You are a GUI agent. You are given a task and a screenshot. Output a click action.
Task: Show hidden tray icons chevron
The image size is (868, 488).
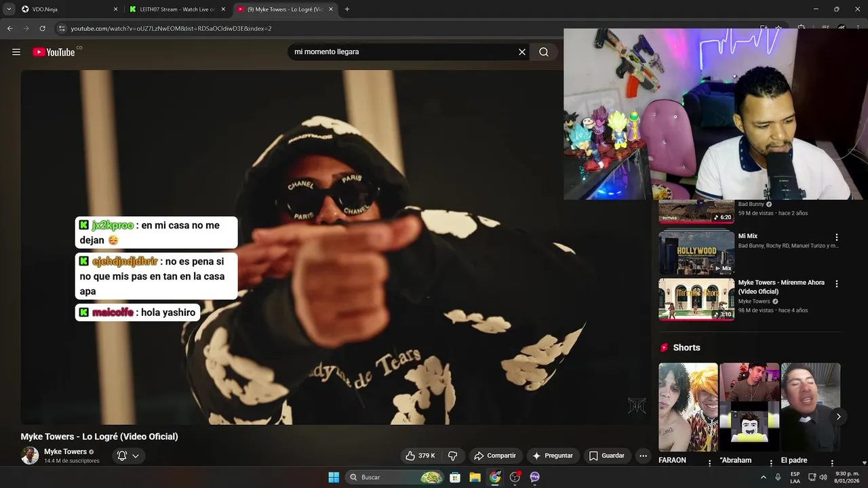click(x=764, y=477)
